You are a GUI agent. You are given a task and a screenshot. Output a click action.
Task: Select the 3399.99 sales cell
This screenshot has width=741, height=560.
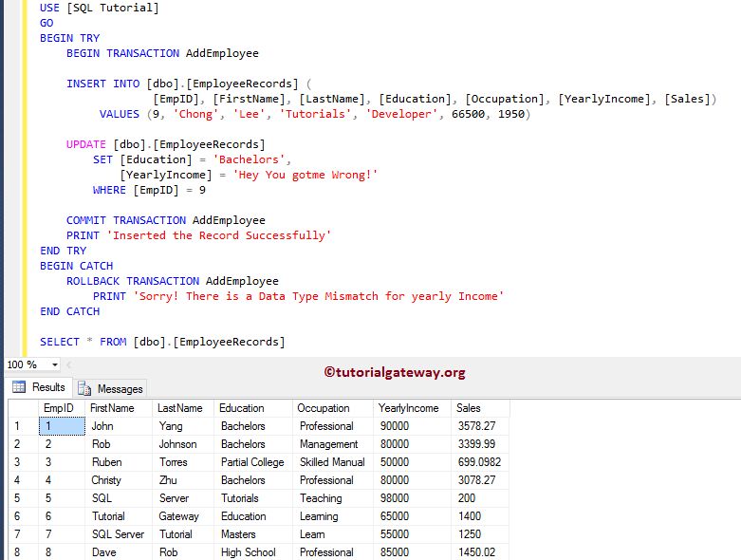[x=481, y=444]
